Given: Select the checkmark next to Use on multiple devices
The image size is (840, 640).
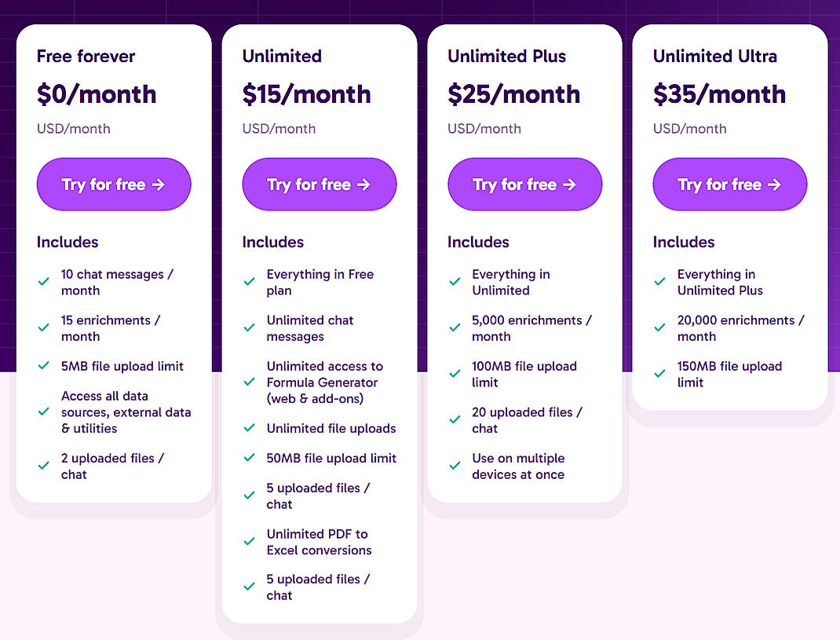Looking at the screenshot, I should tap(455, 466).
